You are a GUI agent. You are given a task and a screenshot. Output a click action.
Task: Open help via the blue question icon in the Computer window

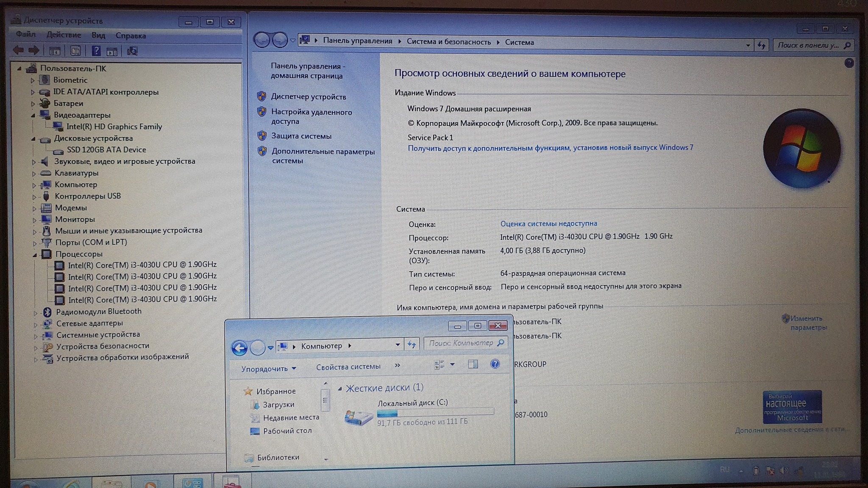pos(495,364)
